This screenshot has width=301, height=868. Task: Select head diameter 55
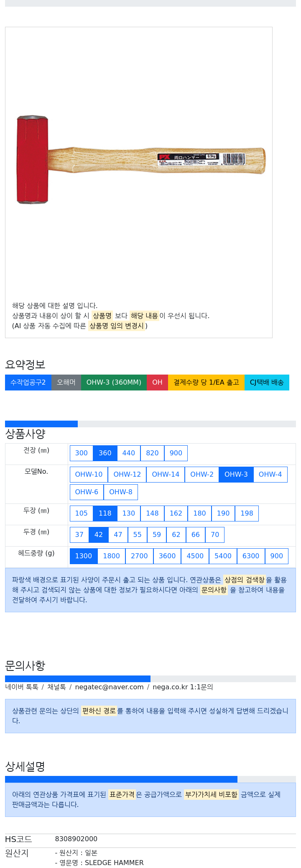(137, 535)
